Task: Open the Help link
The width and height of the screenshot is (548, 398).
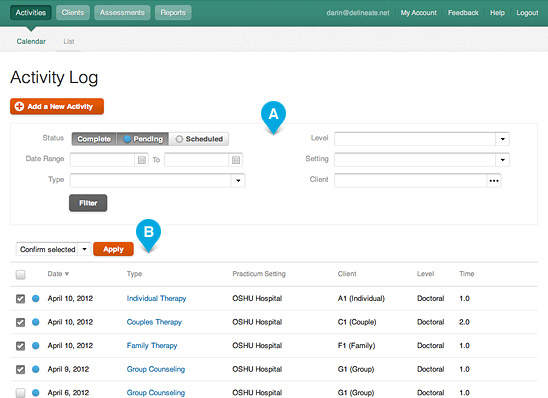Action: pos(497,13)
